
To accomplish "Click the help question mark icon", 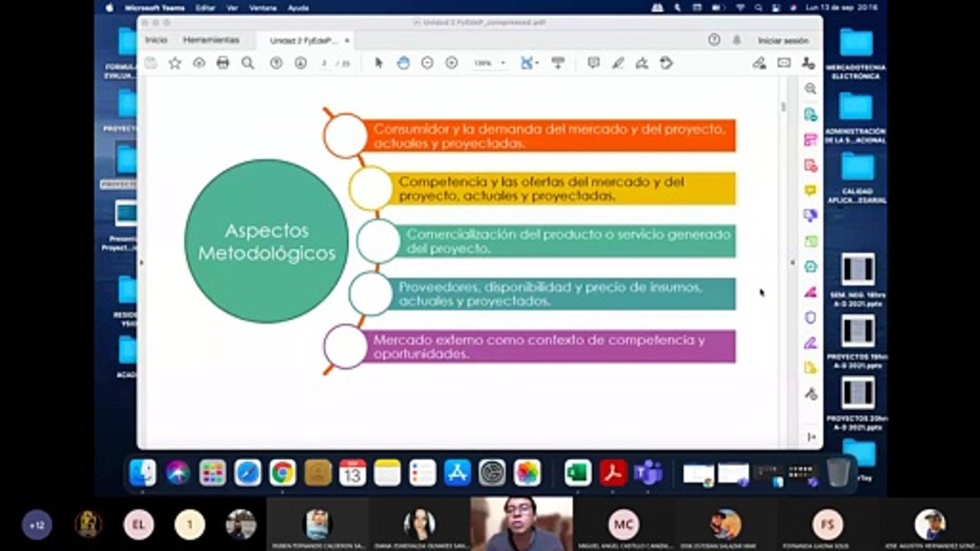I will pos(714,40).
